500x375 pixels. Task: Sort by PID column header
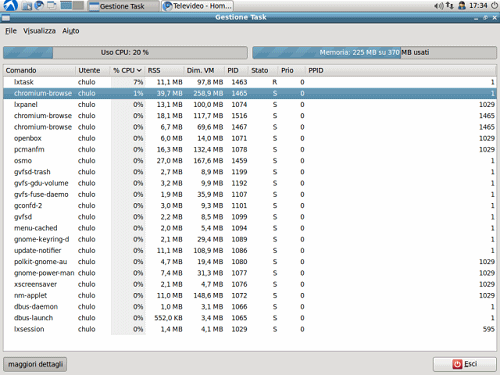[236, 70]
